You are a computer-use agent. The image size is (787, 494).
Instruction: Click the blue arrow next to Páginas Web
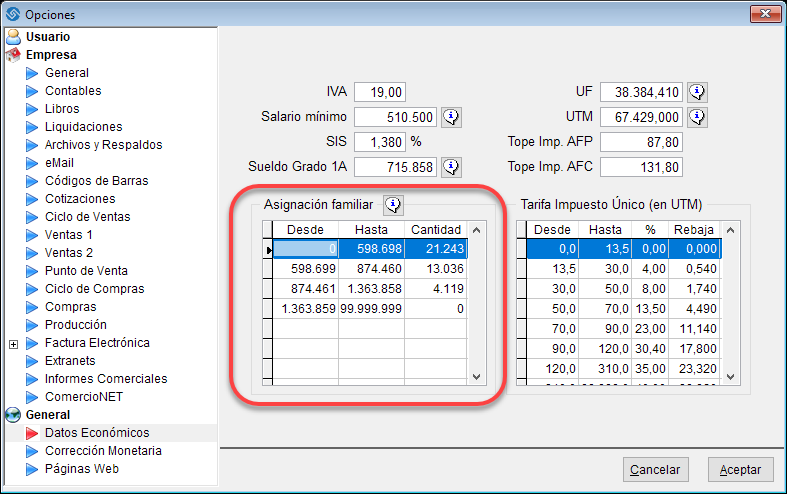[32, 469]
